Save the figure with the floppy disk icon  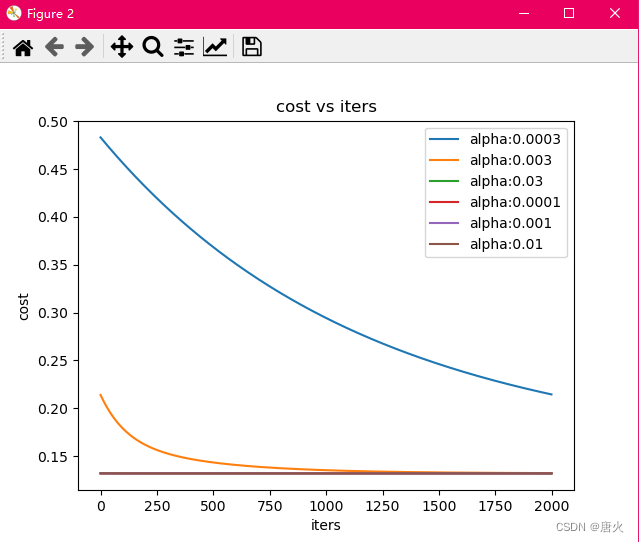point(252,46)
